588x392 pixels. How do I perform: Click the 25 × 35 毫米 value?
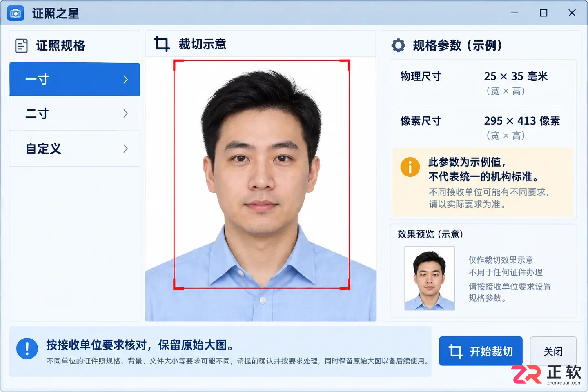pos(516,76)
